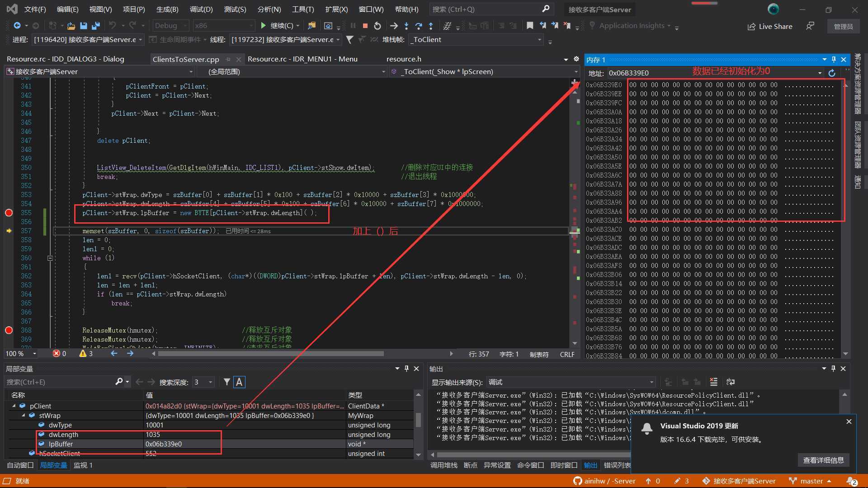Navigate backward with the toolbar back arrow
This screenshot has width=868, height=488.
(17, 26)
